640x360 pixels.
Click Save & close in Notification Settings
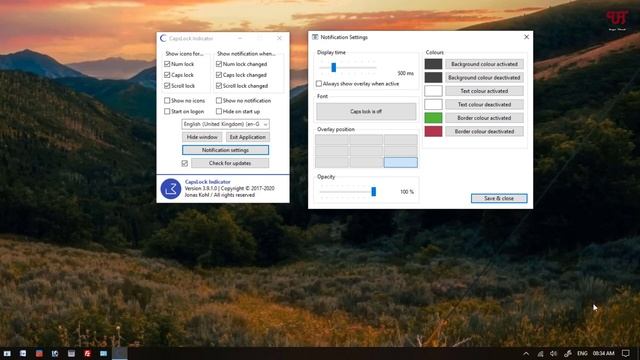click(499, 198)
